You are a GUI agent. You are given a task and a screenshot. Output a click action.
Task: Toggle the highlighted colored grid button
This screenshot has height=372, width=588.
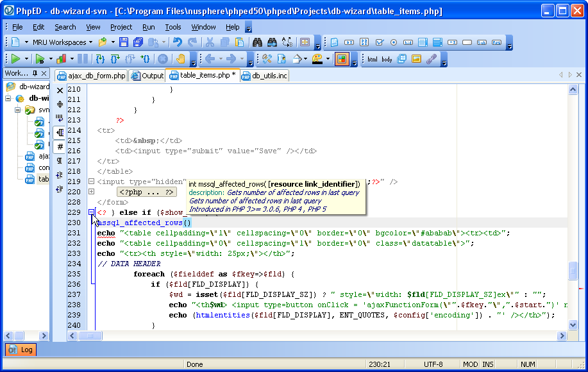pos(342,59)
